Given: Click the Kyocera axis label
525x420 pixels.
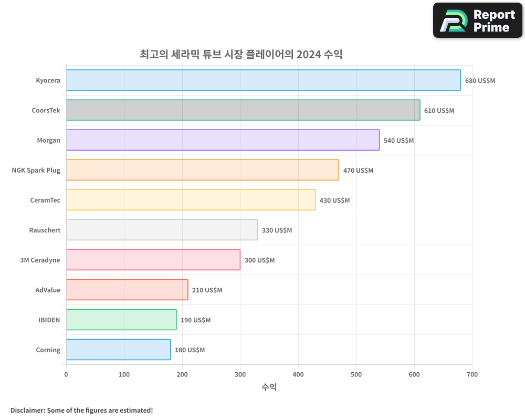Looking at the screenshot, I should tap(48, 80).
